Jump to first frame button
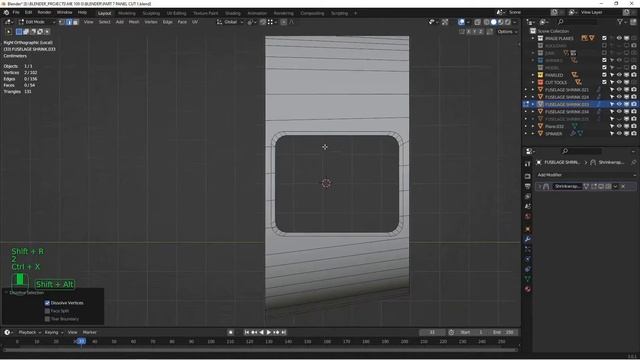 point(247,332)
